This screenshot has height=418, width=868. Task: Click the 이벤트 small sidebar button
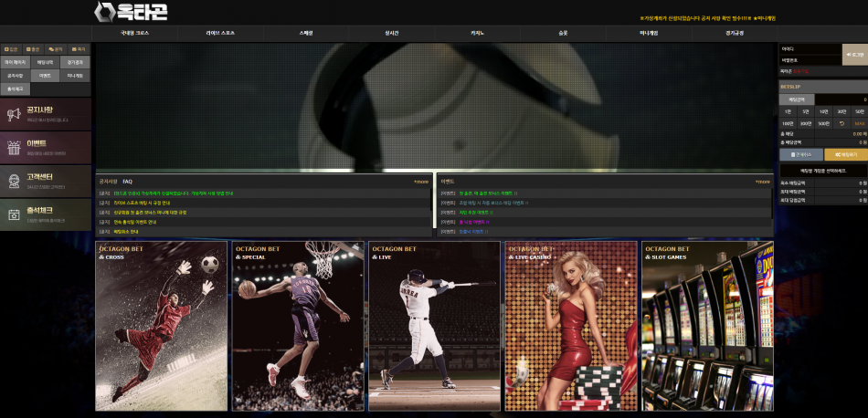click(x=45, y=76)
